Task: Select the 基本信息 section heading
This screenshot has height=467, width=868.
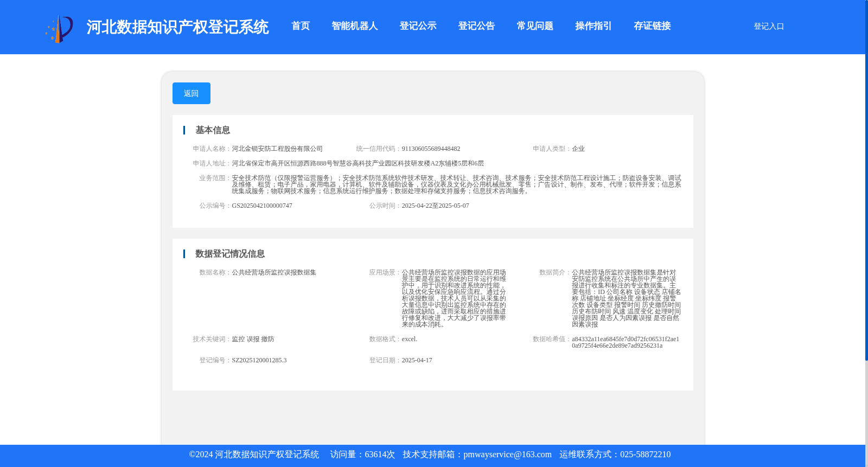Action: [213, 130]
